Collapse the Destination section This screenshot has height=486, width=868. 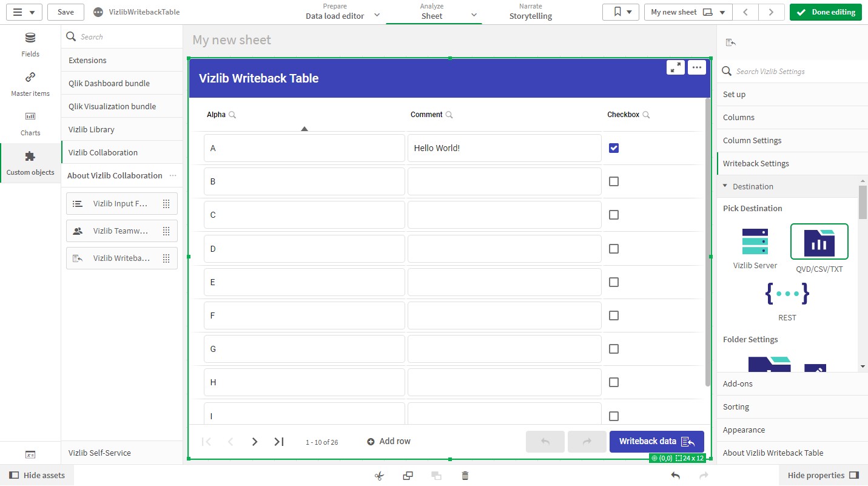[x=725, y=186]
